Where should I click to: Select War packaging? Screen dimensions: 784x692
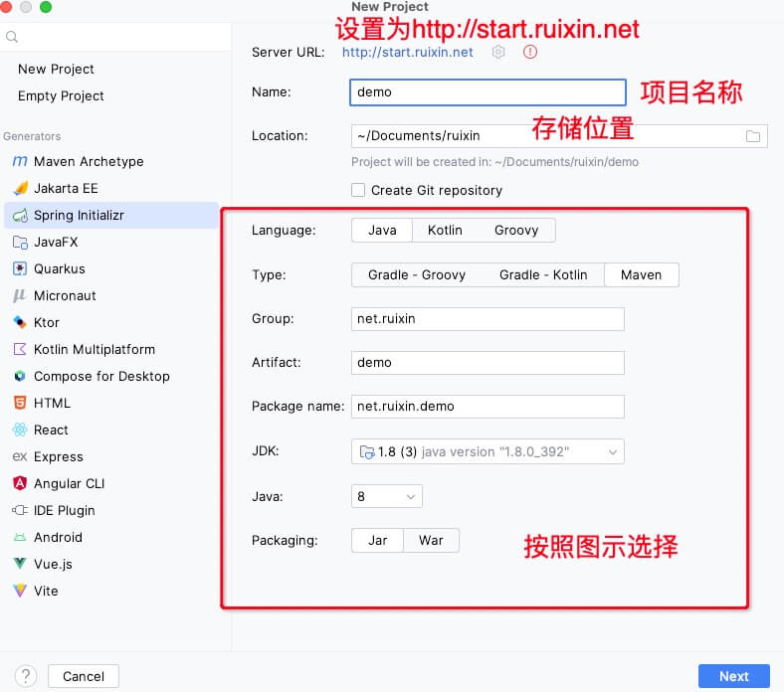431,540
